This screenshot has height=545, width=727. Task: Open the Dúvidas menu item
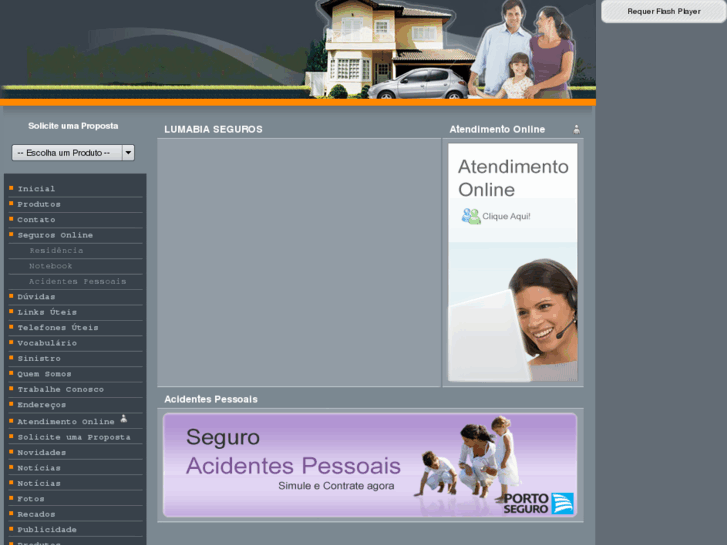coord(36,296)
